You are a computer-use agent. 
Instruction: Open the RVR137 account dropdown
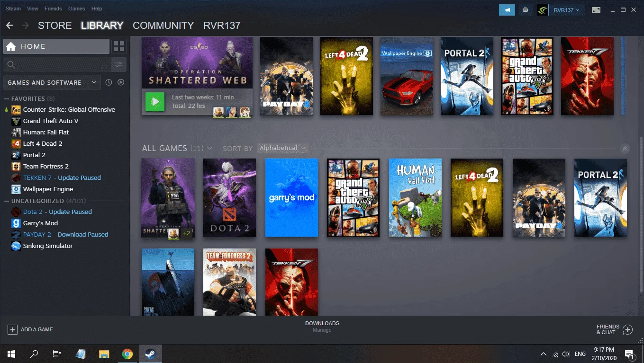pyautogui.click(x=566, y=10)
